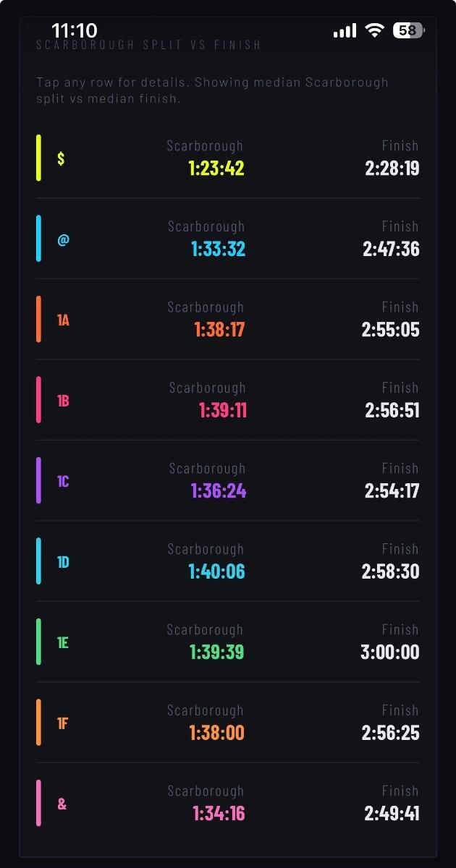This screenshot has width=456, height=868.
Task: Tap the 3:00:00 finish time in 1E row
Action: pyautogui.click(x=390, y=652)
